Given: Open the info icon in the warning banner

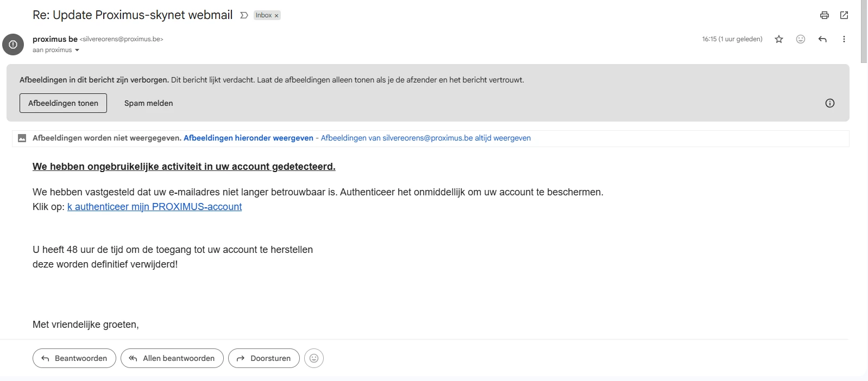Looking at the screenshot, I should [830, 103].
